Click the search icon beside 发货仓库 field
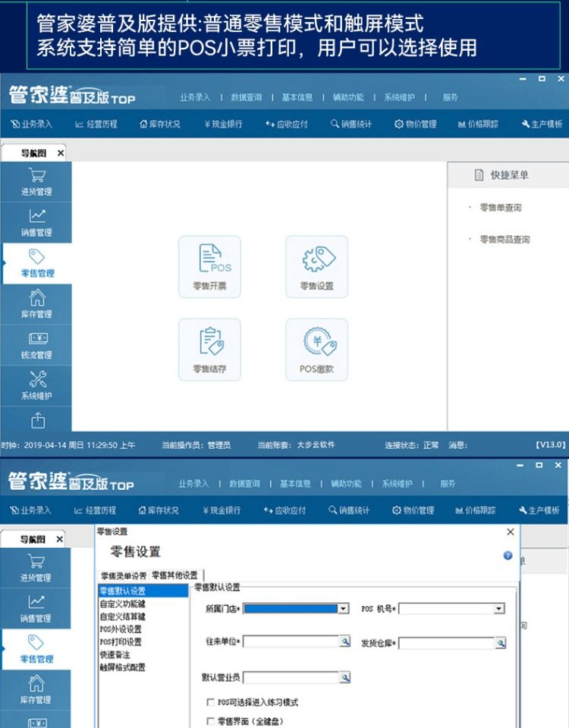This screenshot has height=728, width=569. click(500, 643)
